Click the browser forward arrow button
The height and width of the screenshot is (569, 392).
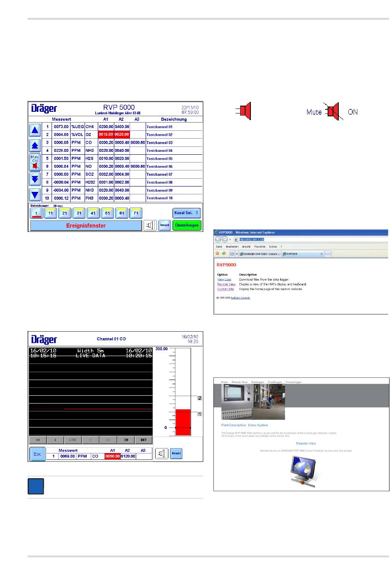tap(225, 239)
